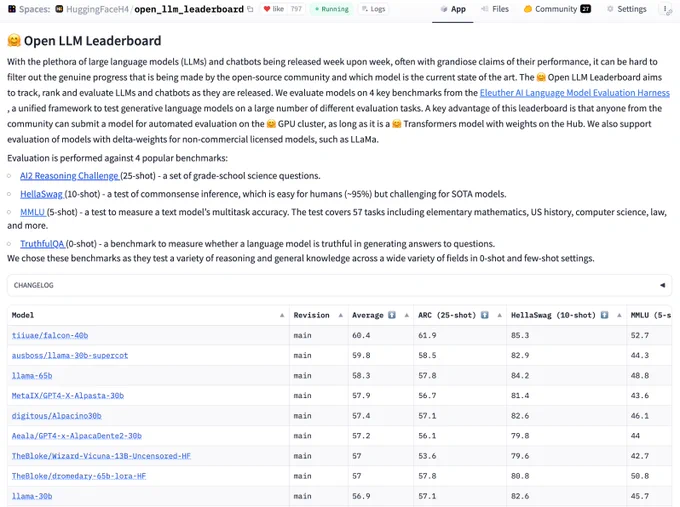Screen dimensions: 680x507
Task: Open TheBloke/dromedary-65b-lora-HF model link
Action: pyautogui.click(x=79, y=476)
